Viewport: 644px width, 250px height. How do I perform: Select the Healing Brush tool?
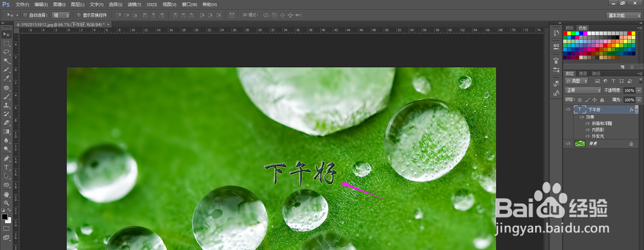(6, 88)
